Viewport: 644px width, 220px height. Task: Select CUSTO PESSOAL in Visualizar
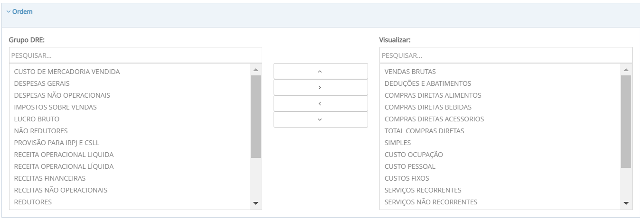[410, 166]
